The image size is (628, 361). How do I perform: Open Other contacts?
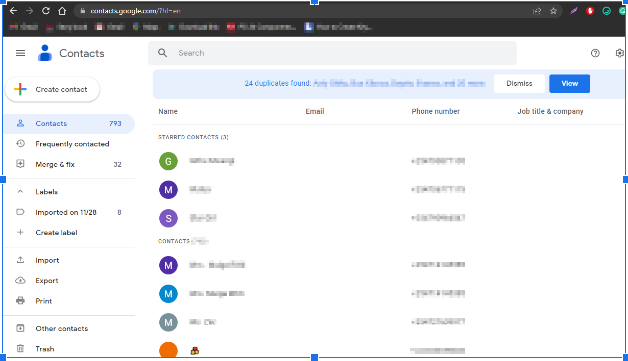(x=62, y=329)
